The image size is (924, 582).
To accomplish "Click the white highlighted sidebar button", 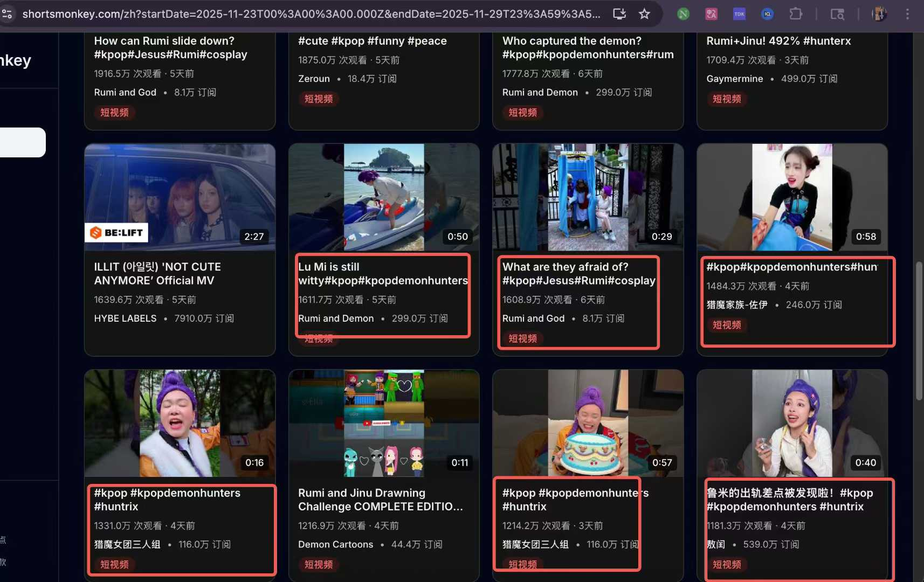I will point(23,142).
